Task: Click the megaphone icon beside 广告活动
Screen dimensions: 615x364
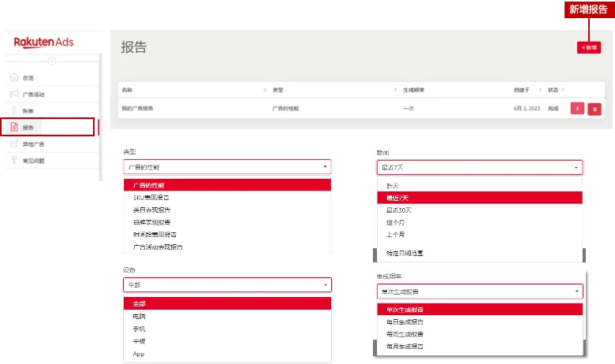Action: tap(14, 94)
